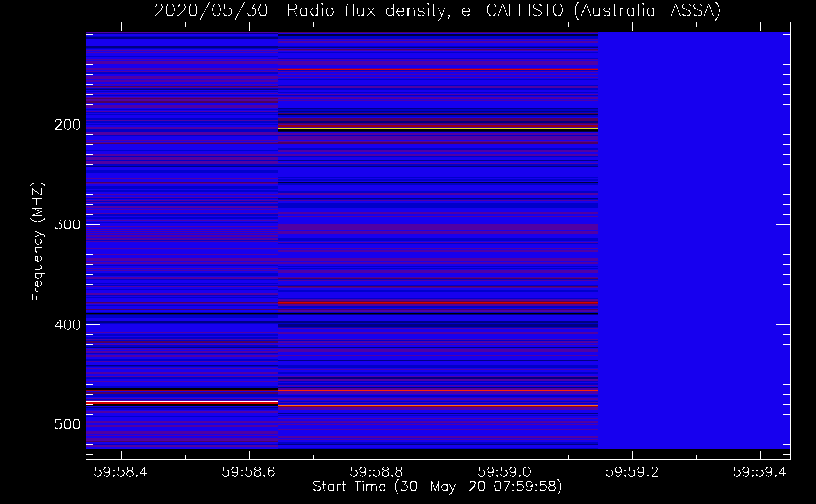Click the 59:58.4 time tick label
The image size is (816, 504).
click(x=121, y=472)
